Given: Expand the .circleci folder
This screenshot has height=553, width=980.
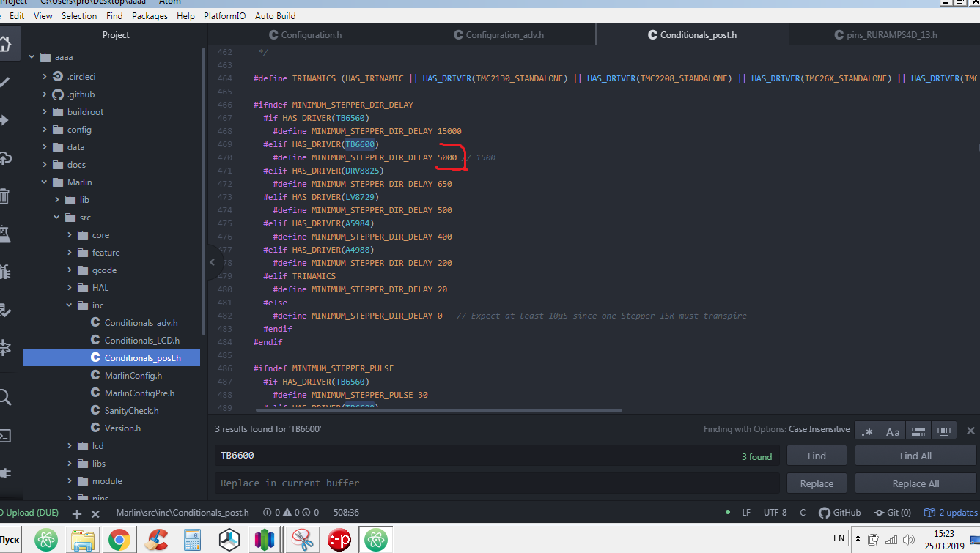Looking at the screenshot, I should point(45,77).
